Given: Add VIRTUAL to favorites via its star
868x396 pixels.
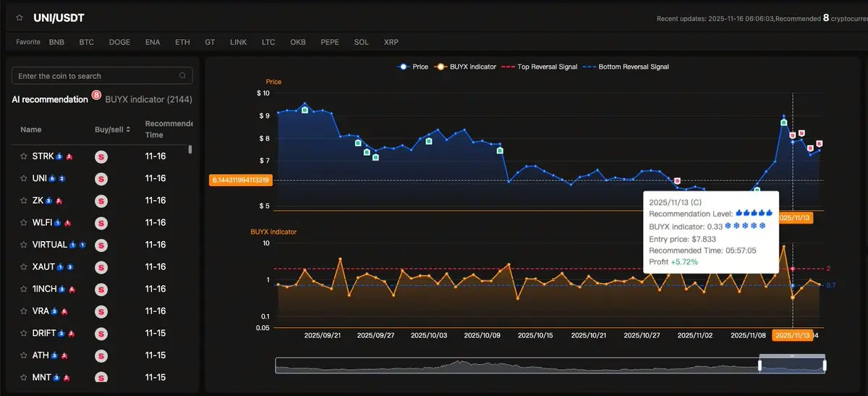Looking at the screenshot, I should (24, 245).
